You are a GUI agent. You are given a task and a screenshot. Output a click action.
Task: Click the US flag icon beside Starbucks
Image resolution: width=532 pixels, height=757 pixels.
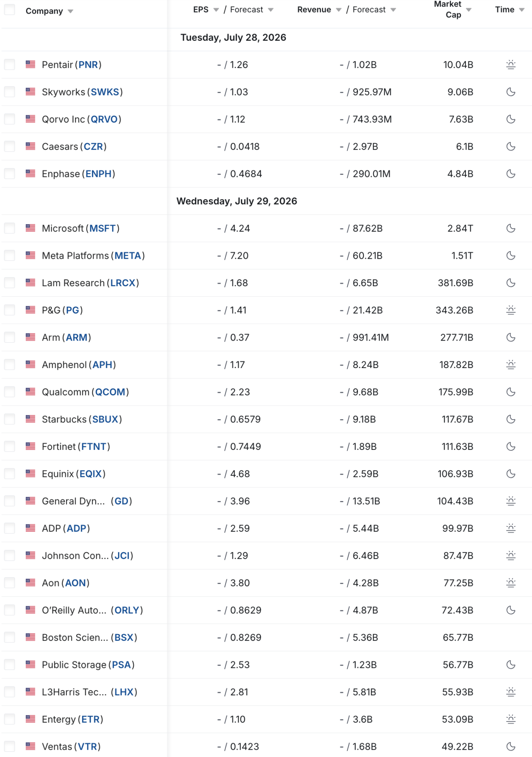(x=30, y=419)
